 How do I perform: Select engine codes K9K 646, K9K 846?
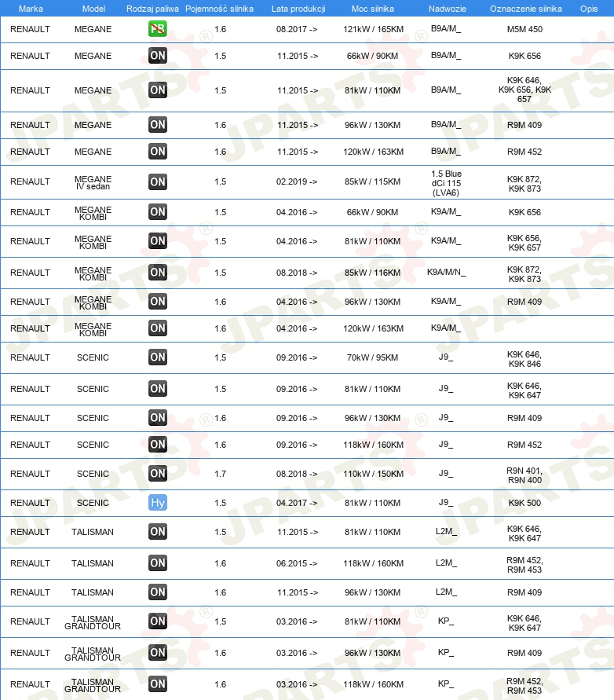click(x=524, y=359)
